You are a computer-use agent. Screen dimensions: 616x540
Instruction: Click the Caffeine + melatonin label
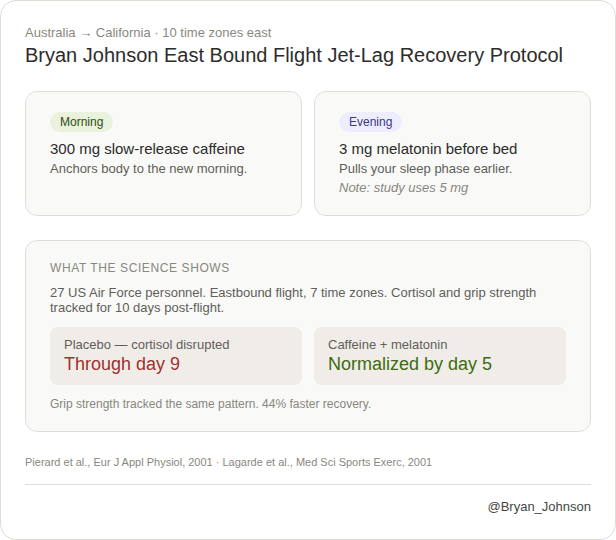pyautogui.click(x=387, y=345)
